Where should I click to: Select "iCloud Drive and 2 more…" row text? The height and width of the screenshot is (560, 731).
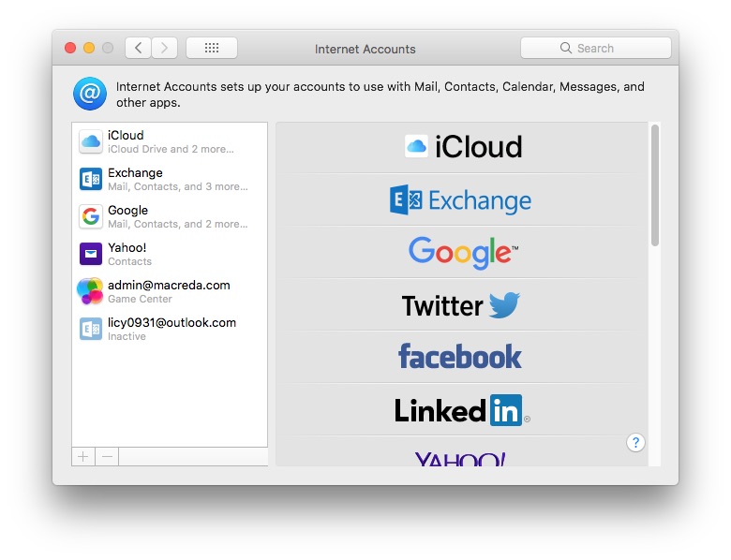[171, 149]
